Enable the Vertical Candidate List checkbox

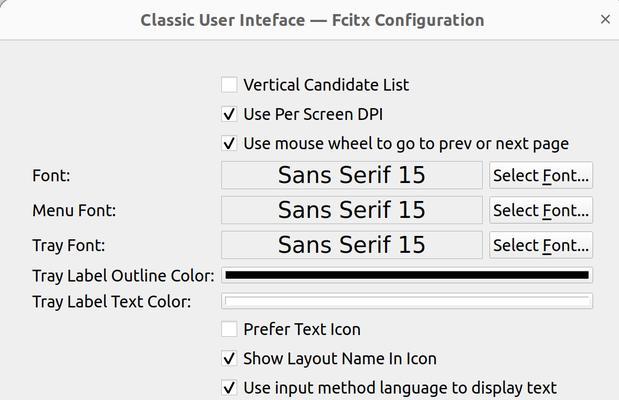[229, 85]
